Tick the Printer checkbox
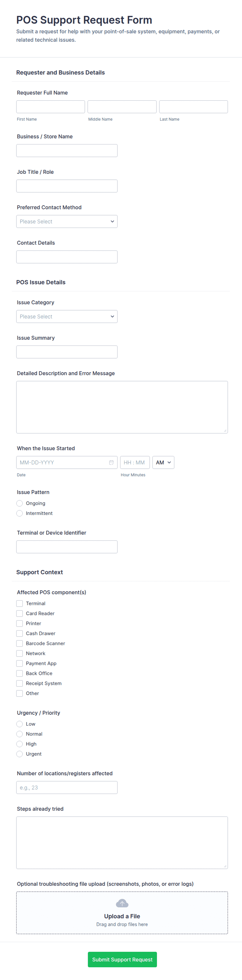 click(20, 623)
